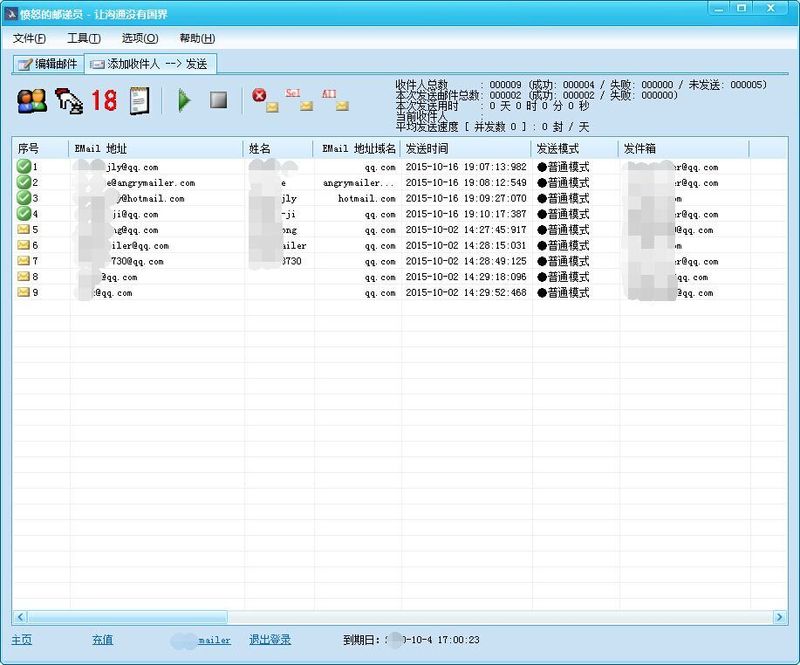Click the 收件人总数 statistics line
The height and width of the screenshot is (665, 800).
click(581, 85)
